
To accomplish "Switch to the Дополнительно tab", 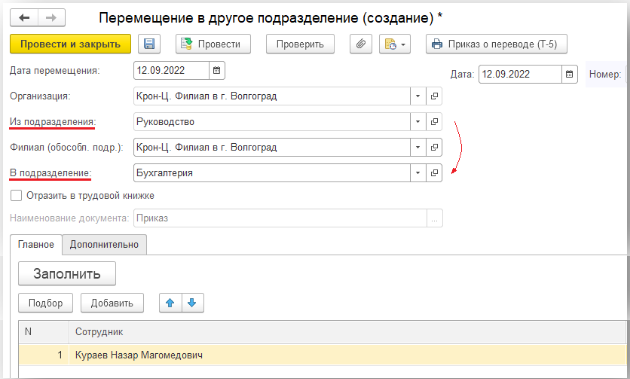I will tap(104, 245).
